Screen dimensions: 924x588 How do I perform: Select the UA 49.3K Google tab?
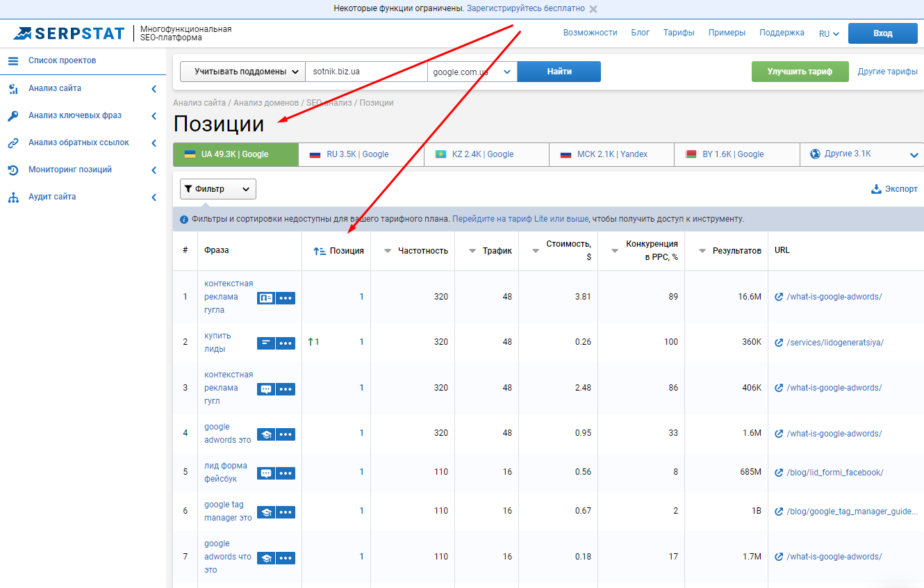point(236,154)
